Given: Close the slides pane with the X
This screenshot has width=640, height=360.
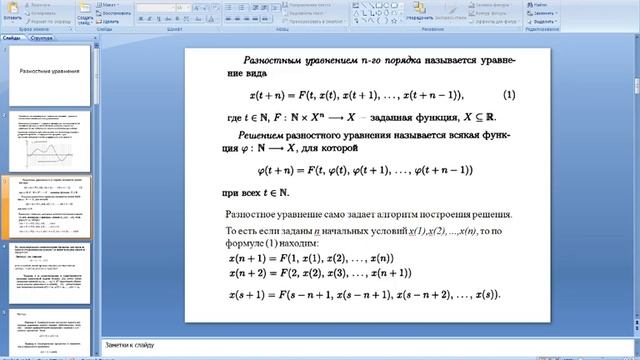Looking at the screenshot, I should pos(95,38).
